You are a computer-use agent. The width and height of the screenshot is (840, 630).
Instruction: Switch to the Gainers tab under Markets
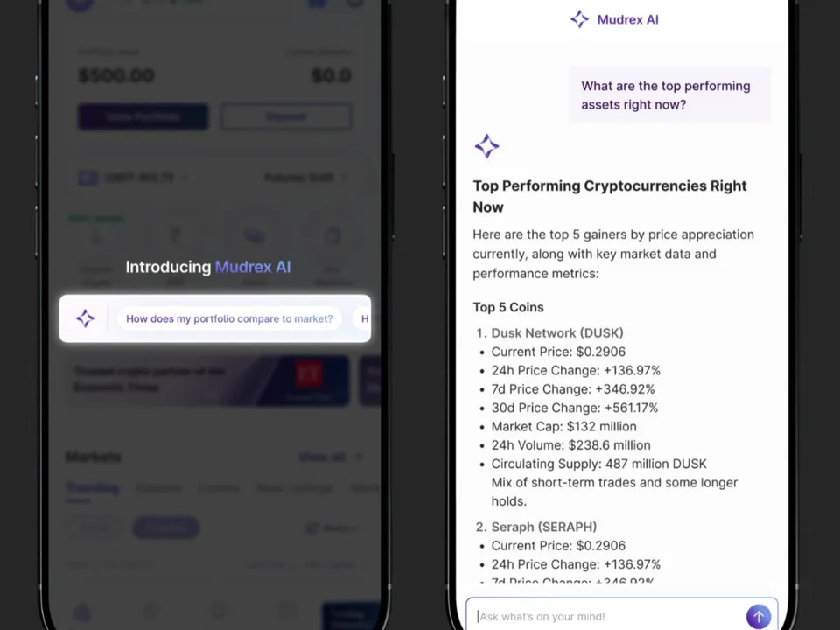[159, 488]
